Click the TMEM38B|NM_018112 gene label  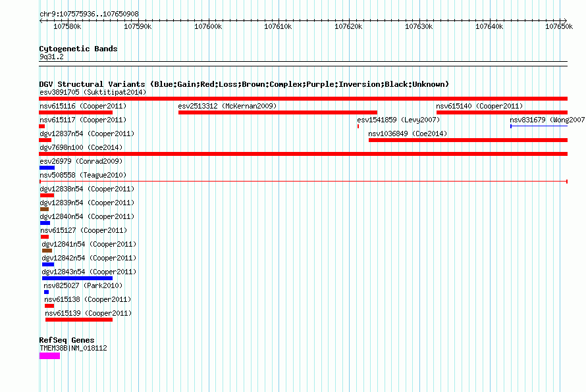coord(73,348)
